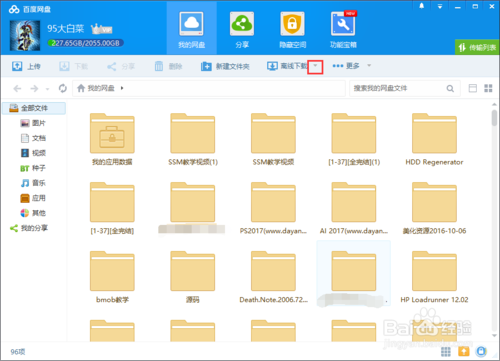Select the Death.Note.2006 folder

(x=273, y=277)
